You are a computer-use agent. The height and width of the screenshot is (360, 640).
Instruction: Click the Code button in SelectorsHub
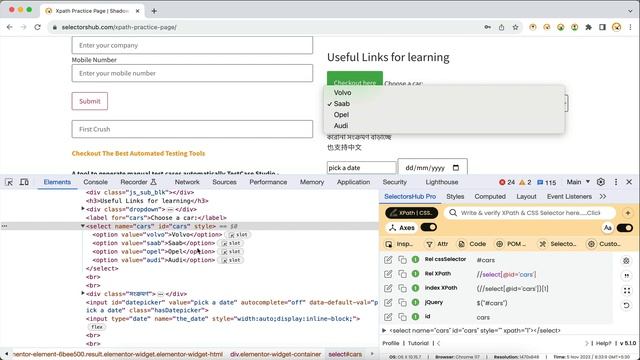472,244
